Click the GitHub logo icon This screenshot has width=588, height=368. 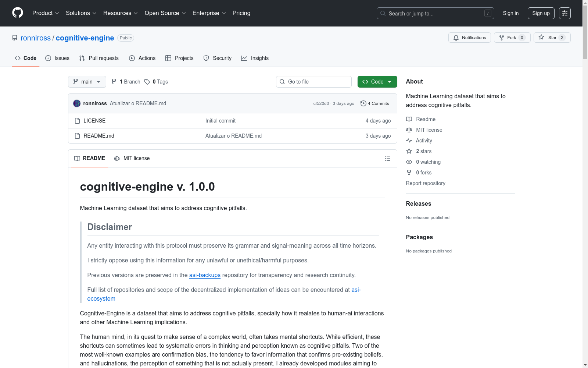click(x=18, y=13)
